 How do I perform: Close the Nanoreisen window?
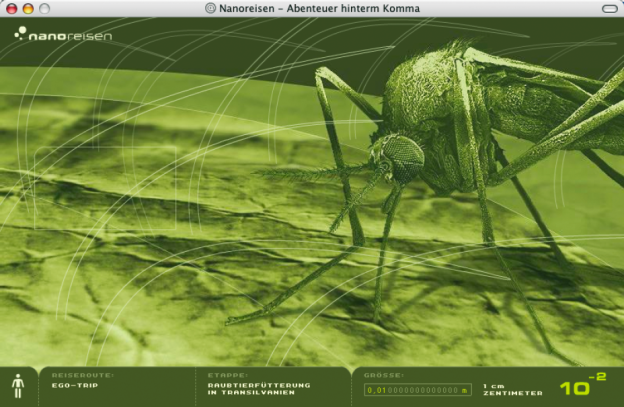click(12, 8)
